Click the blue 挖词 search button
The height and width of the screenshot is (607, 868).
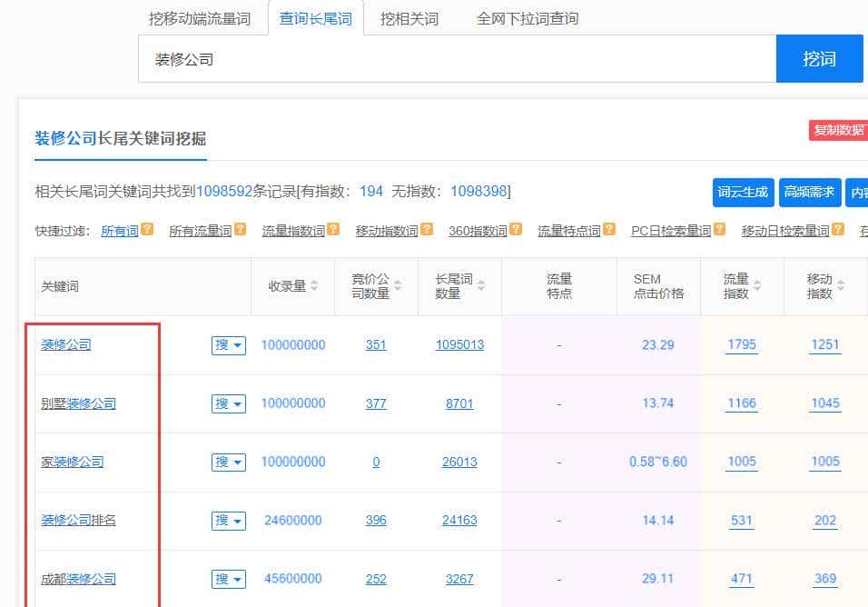pyautogui.click(x=820, y=58)
